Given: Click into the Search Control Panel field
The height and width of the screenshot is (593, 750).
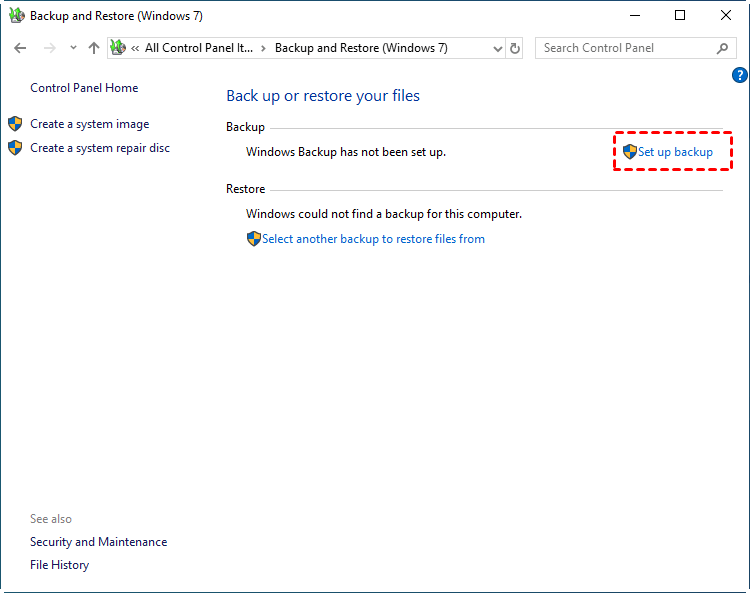Looking at the screenshot, I should pos(625,48).
